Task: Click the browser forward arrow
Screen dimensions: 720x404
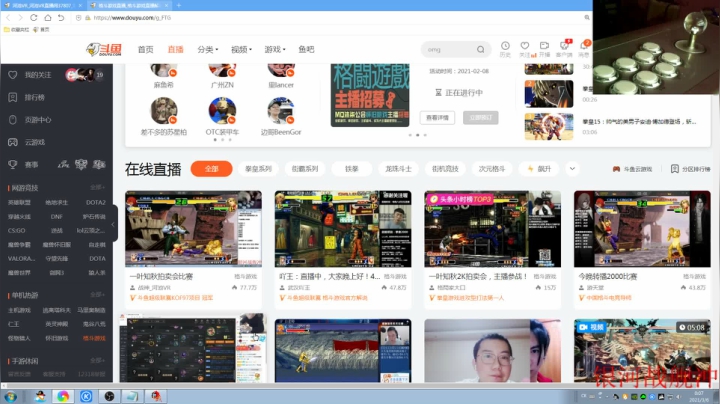Action: tap(20, 17)
